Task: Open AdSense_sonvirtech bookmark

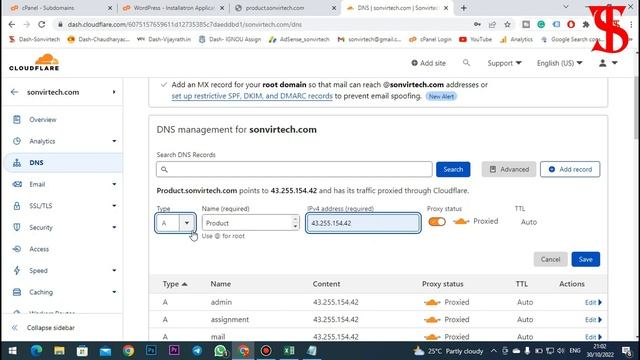Action: (x=299, y=40)
